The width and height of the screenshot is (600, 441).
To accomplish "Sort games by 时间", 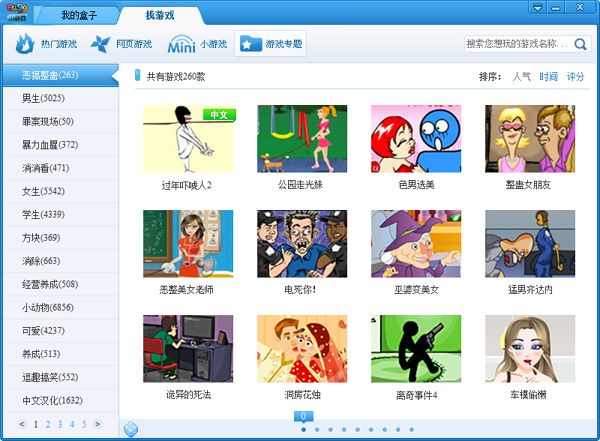I will [x=548, y=76].
